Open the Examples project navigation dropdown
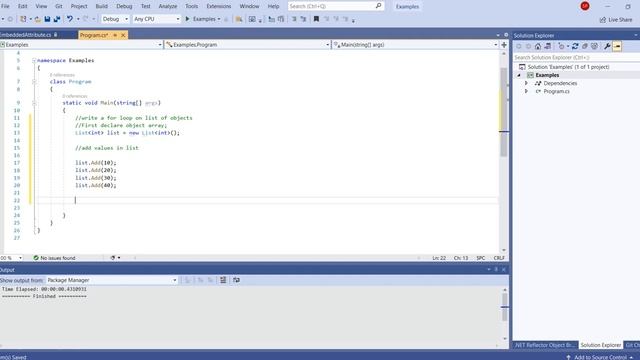640x360 pixels. [x=81, y=45]
